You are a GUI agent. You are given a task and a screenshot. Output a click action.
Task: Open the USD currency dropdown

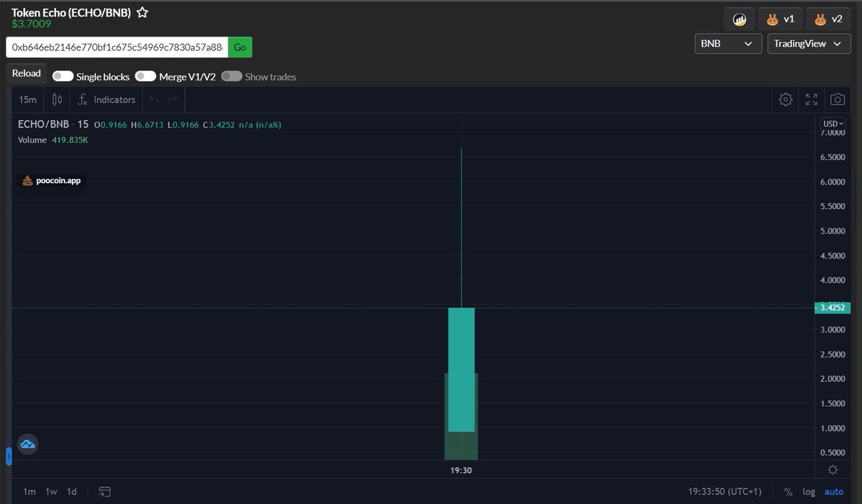tap(832, 123)
